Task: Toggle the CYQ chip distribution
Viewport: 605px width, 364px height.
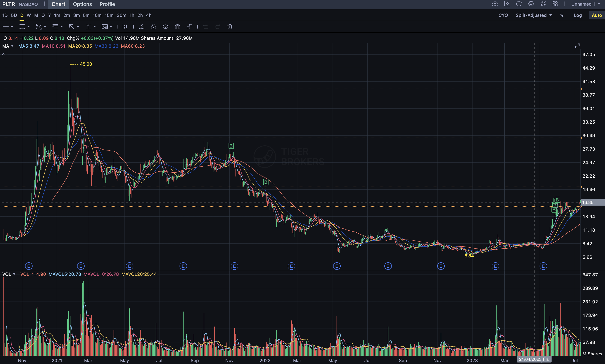Action: [503, 15]
